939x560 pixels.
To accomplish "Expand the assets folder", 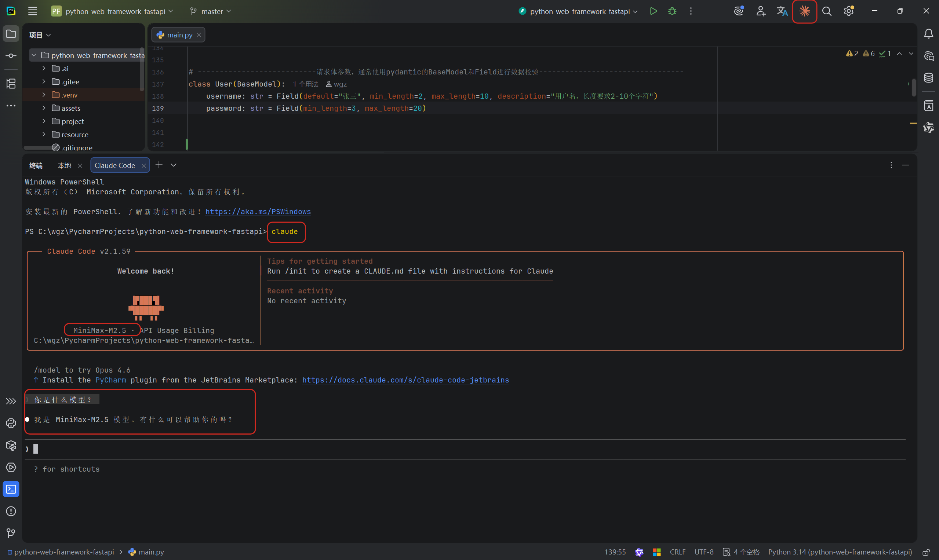I will pos(44,108).
